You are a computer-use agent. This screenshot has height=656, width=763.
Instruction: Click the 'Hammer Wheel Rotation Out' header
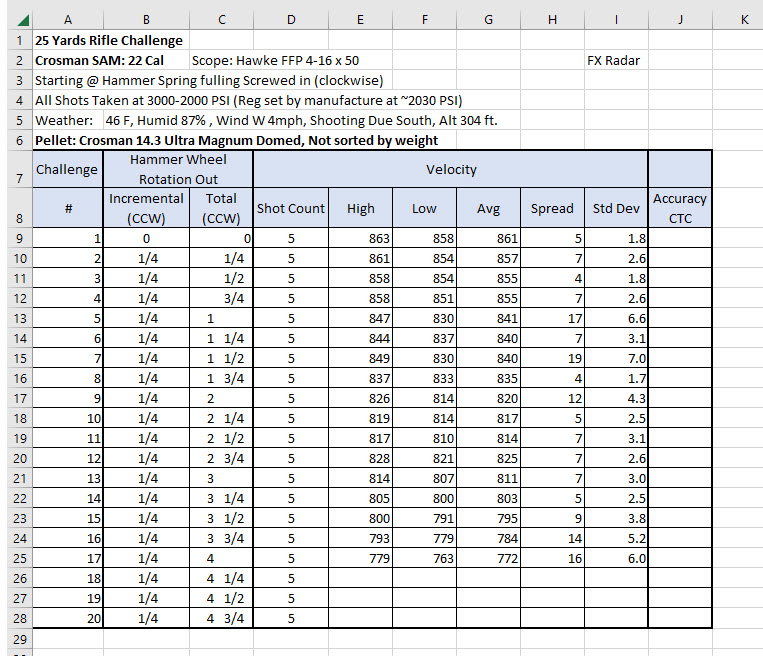(x=178, y=169)
